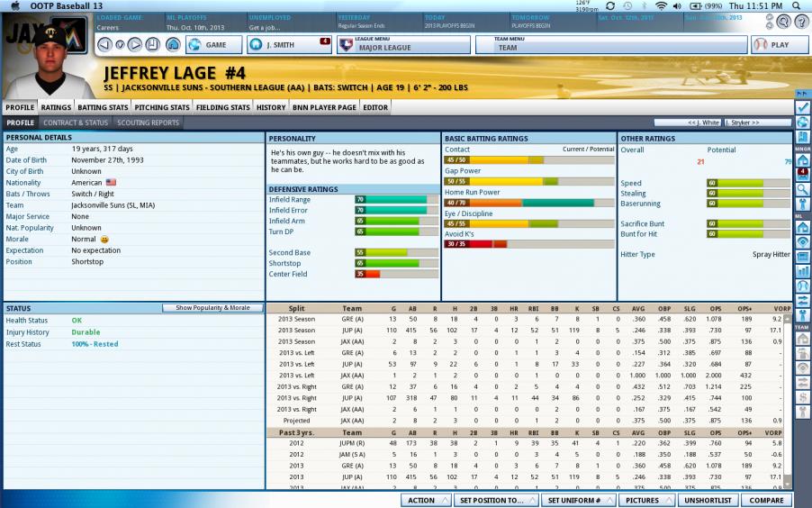Click the home icon under TEAM section
Viewport: 812px width, 508px height.
tap(803, 339)
